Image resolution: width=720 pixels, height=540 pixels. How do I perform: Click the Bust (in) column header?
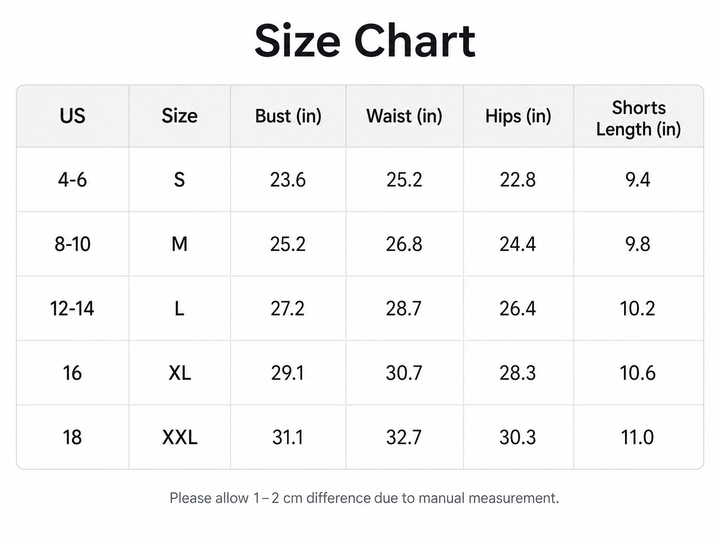click(288, 116)
